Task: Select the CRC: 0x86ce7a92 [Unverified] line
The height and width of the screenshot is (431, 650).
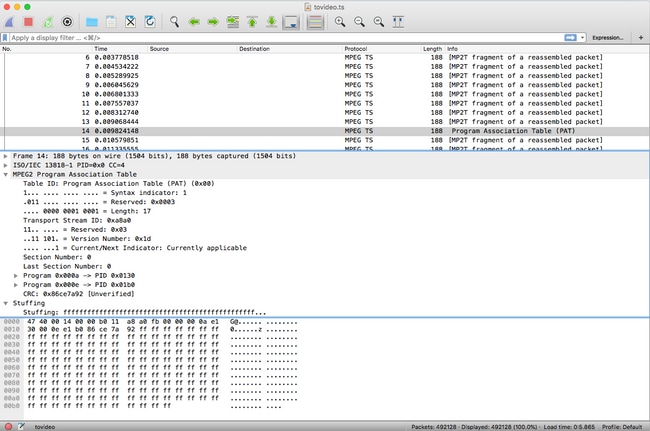Action: point(78,294)
